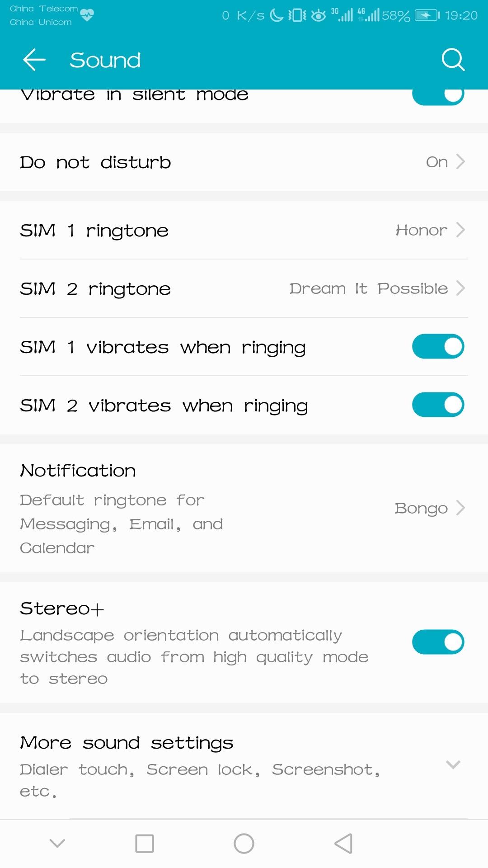Turn off the Stereo+ switch
Image resolution: width=488 pixels, height=868 pixels.
point(438,642)
